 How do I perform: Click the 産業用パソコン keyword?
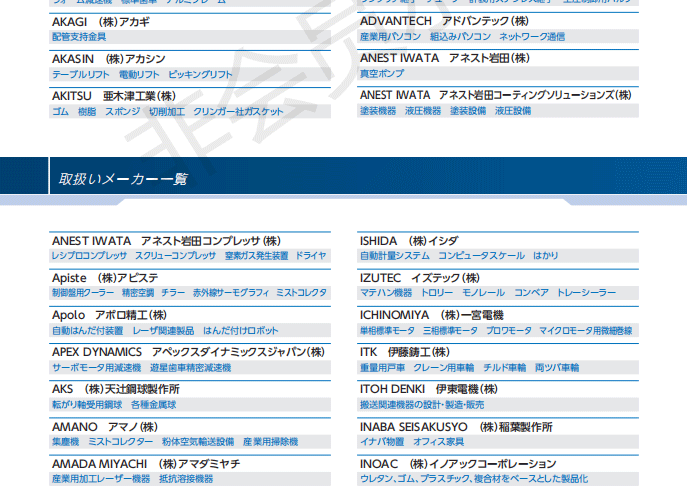click(x=390, y=36)
